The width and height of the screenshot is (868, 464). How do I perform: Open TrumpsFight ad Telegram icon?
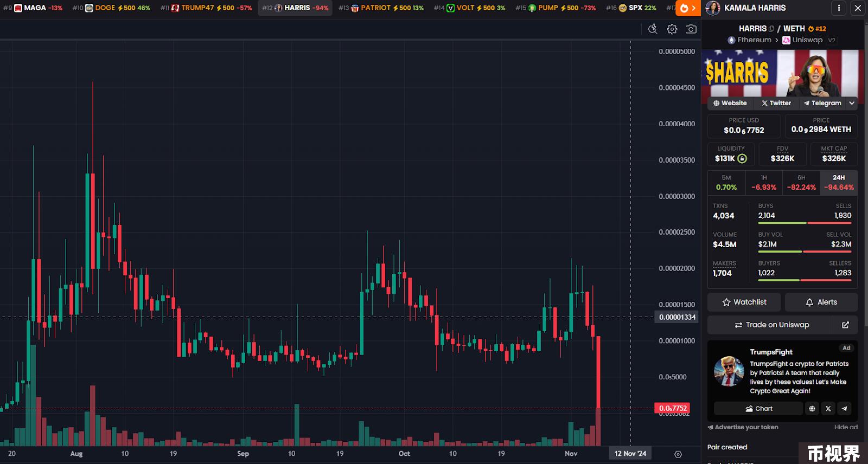[x=844, y=409]
